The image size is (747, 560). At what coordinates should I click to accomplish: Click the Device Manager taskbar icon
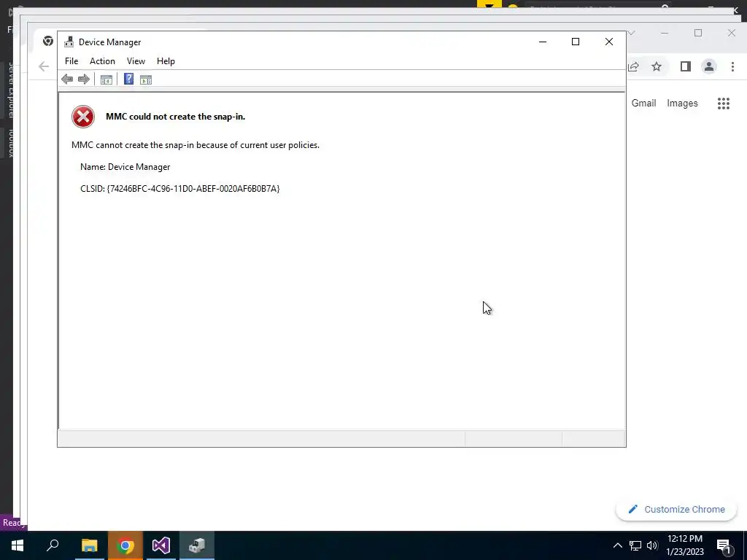point(197,545)
